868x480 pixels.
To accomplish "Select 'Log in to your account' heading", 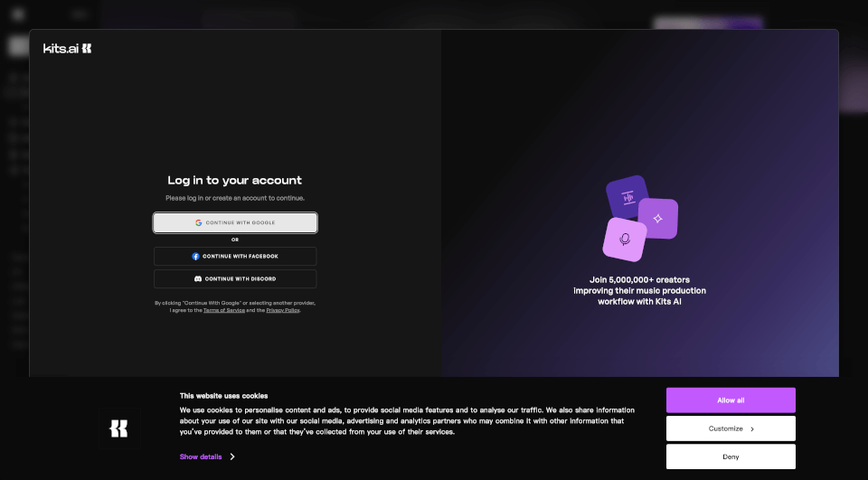I will [235, 181].
